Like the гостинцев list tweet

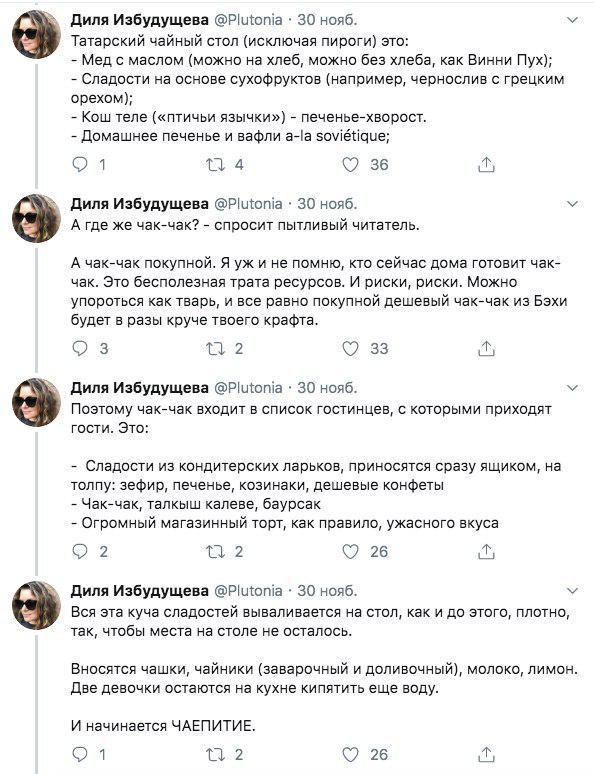tap(350, 551)
